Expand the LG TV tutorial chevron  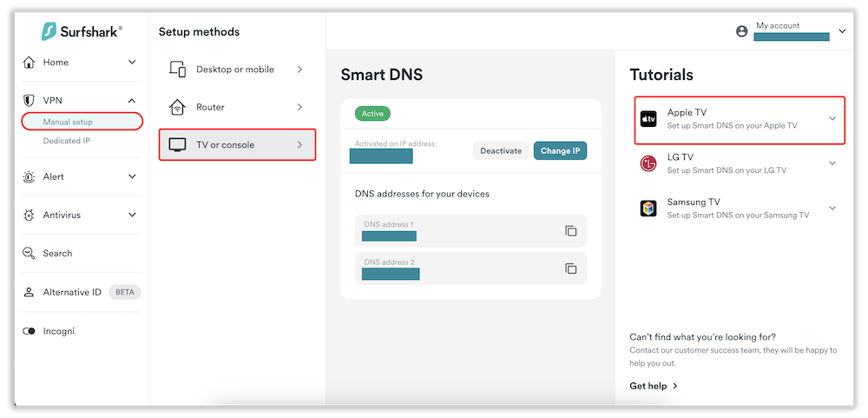click(832, 163)
